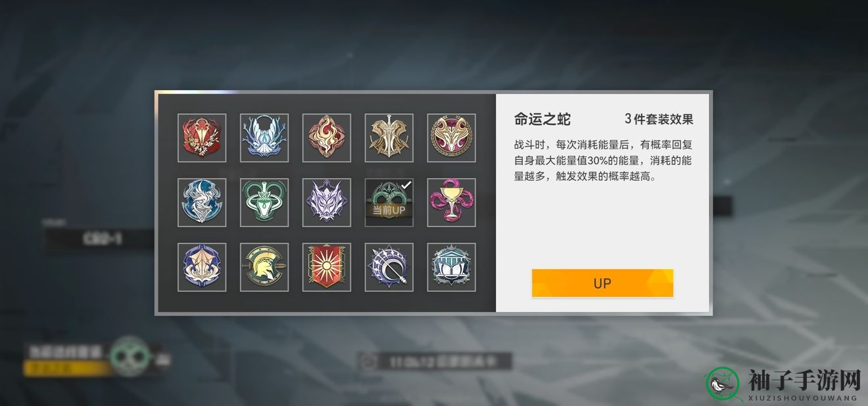The width and height of the screenshot is (868, 406).
Task: Choose the blue antlered deer emblem
Action: pos(264,138)
